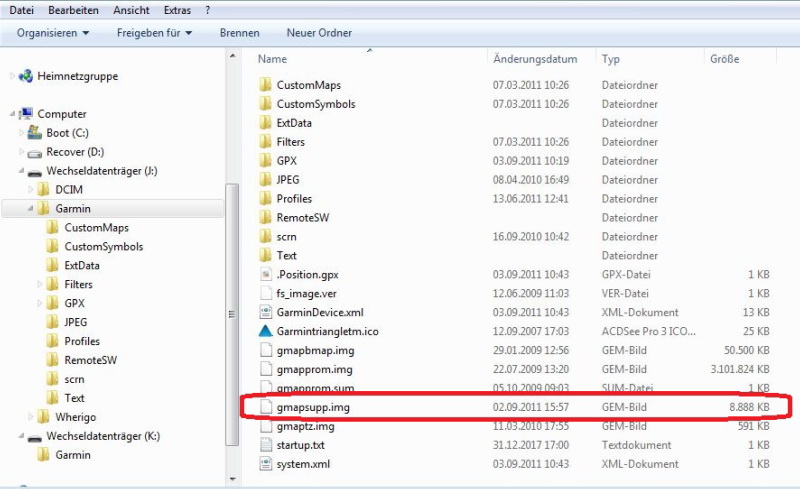This screenshot has height=489, width=800.
Task: Select GPX folder icon in file list
Action: [265, 161]
